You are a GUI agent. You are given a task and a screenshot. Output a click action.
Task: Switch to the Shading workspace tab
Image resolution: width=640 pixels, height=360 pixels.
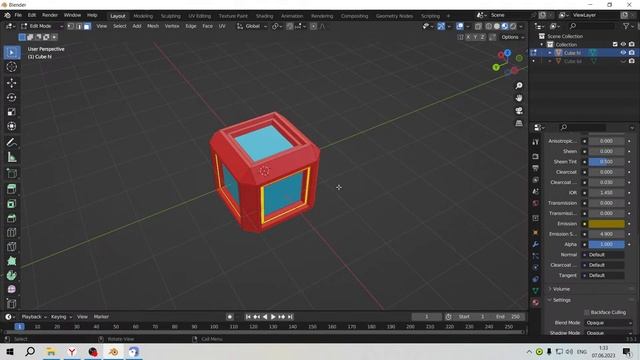click(264, 16)
